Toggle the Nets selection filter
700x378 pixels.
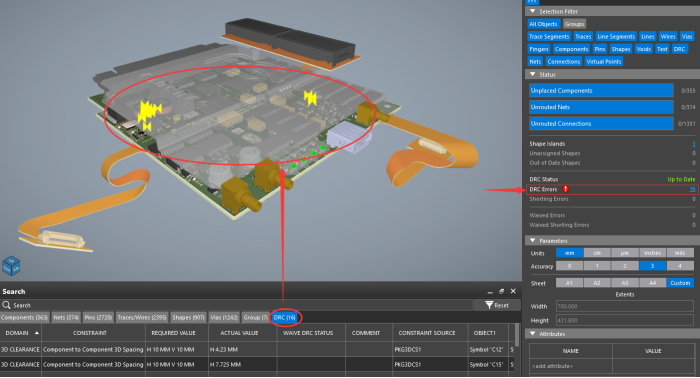tap(535, 62)
